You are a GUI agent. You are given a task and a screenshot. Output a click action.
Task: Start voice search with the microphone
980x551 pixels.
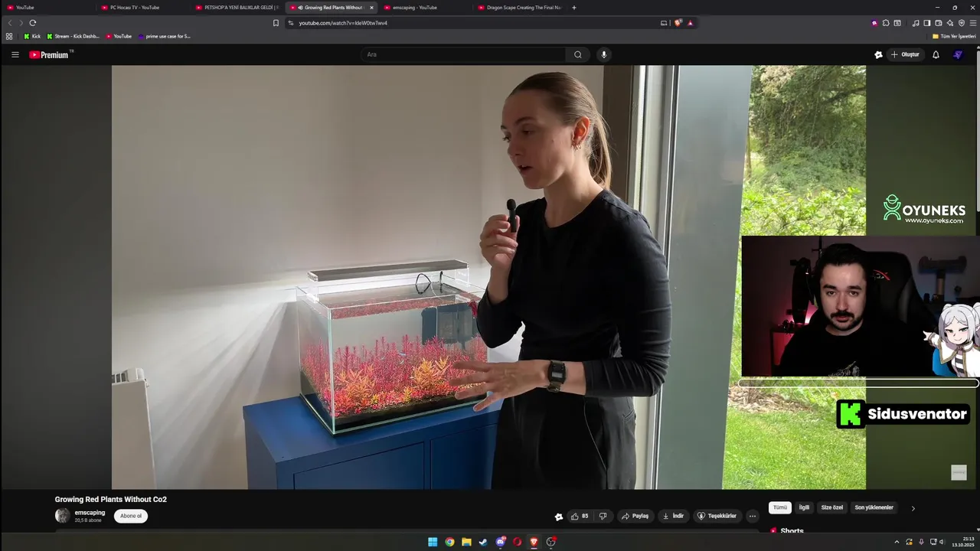(604, 54)
